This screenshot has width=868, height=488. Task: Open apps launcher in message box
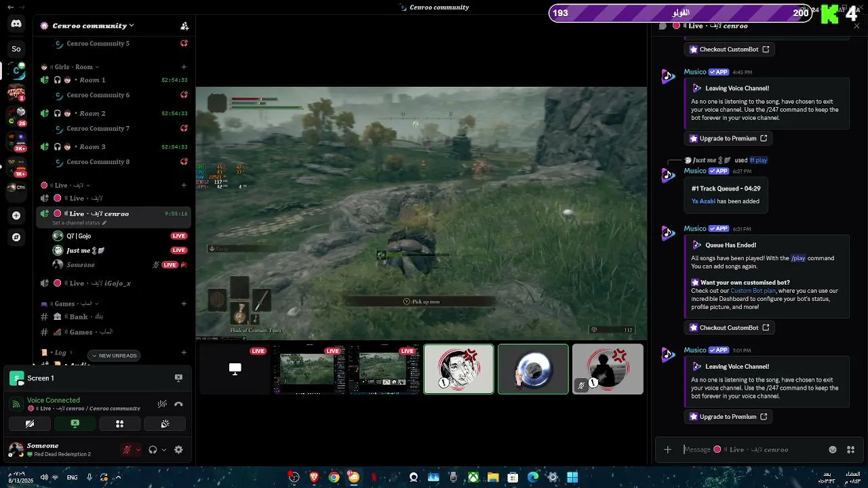[x=850, y=449]
